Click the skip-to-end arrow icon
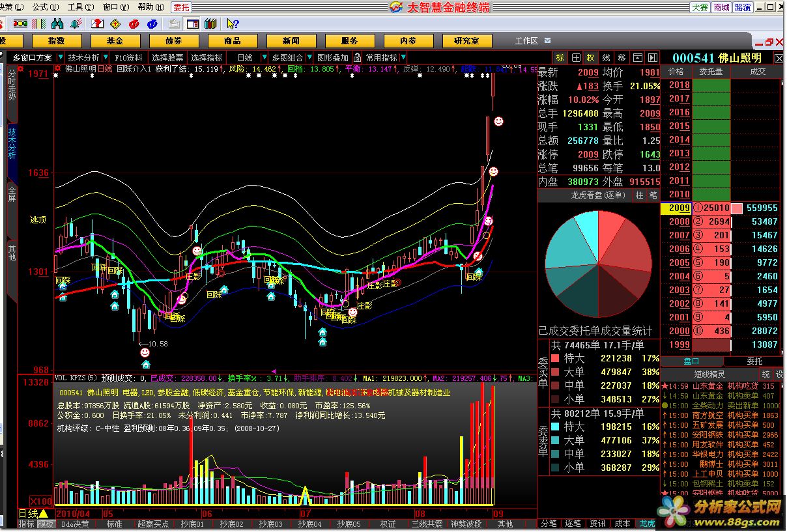The image size is (787, 532). 652,57
